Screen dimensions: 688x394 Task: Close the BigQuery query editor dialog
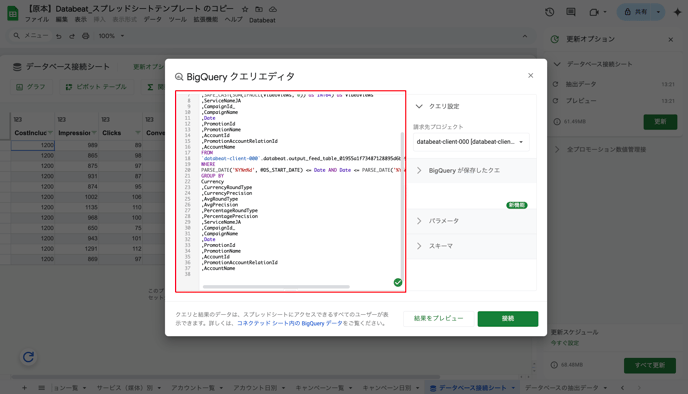point(530,75)
